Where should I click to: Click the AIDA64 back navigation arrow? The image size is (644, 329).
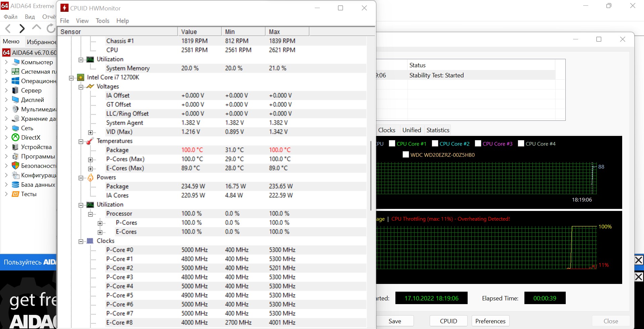coord(8,29)
